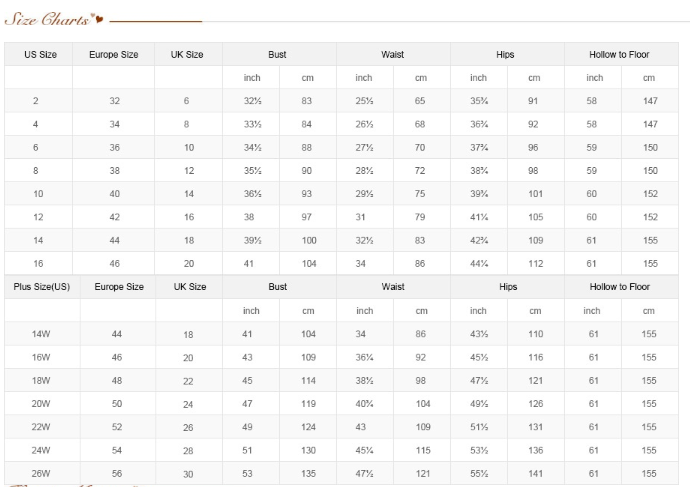Image resolution: width=690 pixels, height=487 pixels.
Task: Select the top Hollow to Floor header
Action: click(x=621, y=54)
